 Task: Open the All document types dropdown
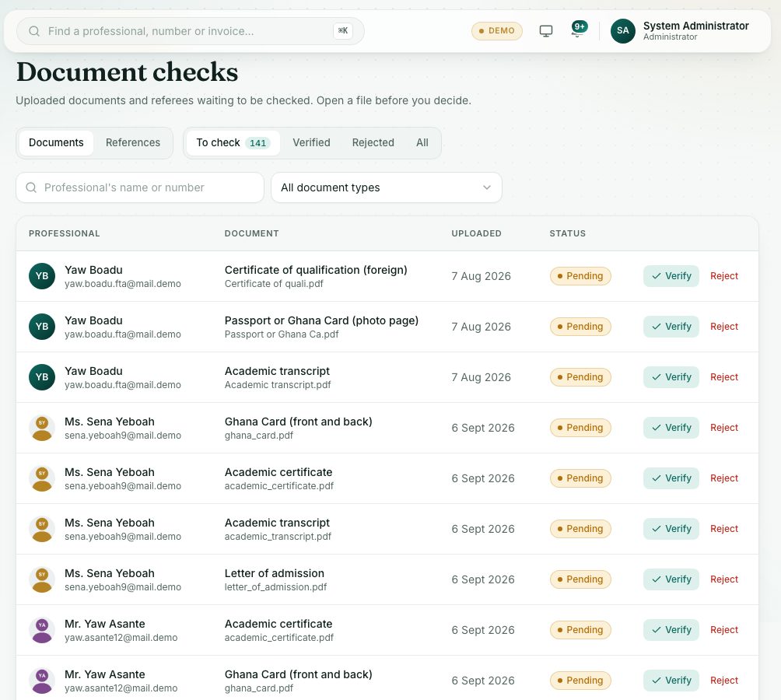coord(387,187)
